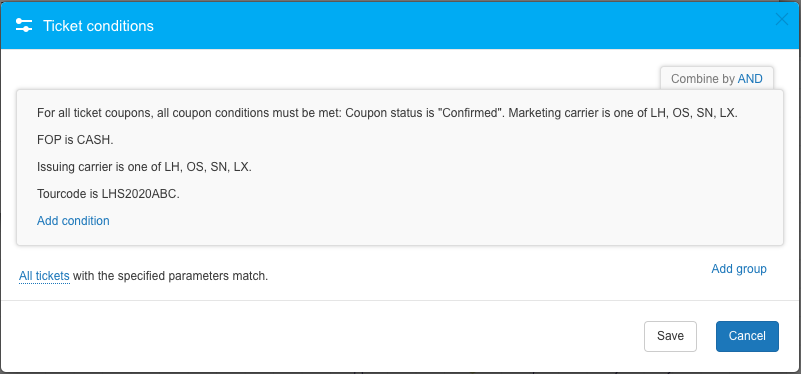
Task: Select the "Combine by" tab label
Action: click(x=703, y=79)
